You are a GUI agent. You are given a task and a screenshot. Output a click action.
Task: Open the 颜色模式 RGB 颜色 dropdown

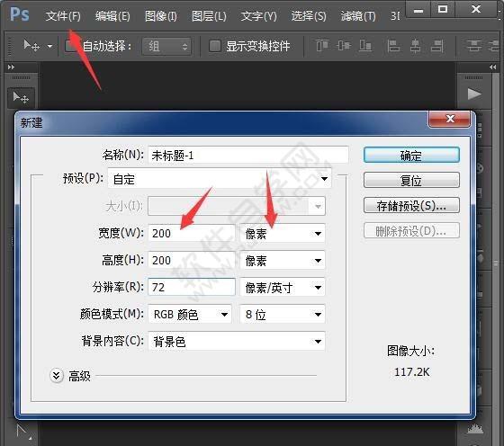(190, 314)
